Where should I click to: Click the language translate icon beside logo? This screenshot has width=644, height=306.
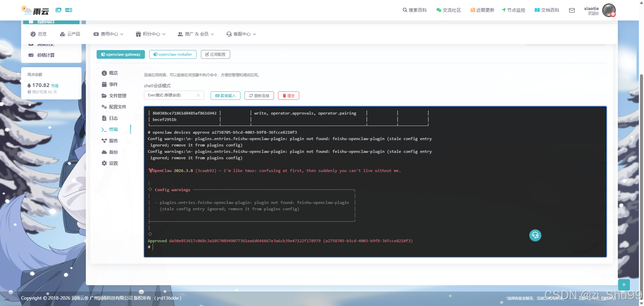[69, 10]
